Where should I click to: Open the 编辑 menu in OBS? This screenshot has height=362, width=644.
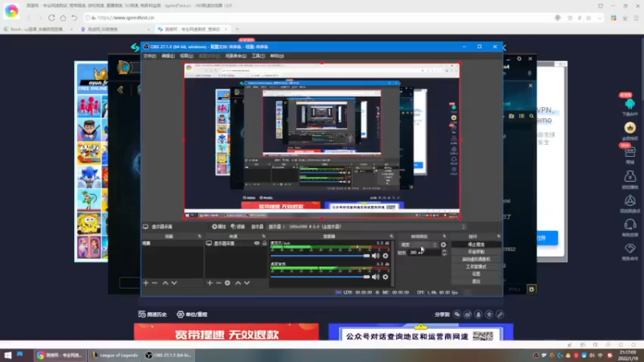coord(167,56)
